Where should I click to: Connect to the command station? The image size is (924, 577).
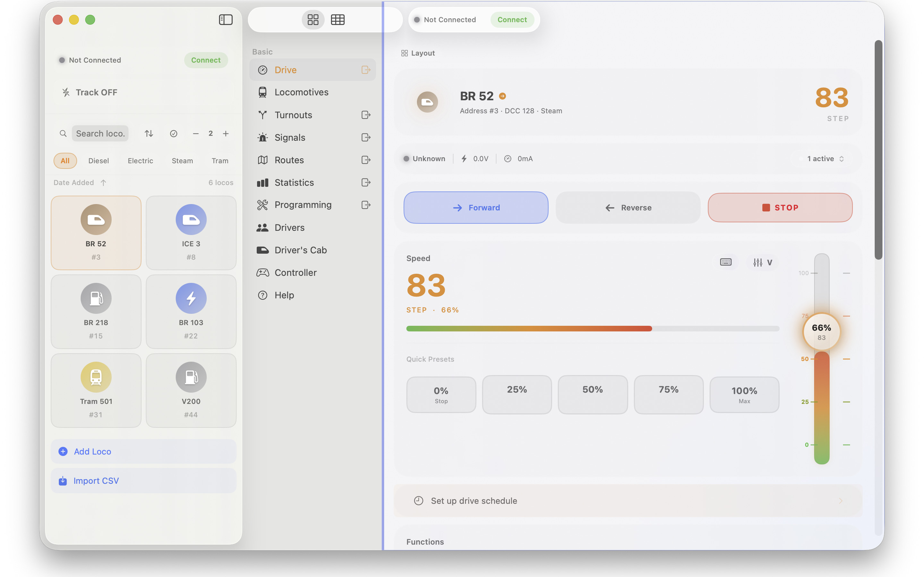[x=512, y=20]
